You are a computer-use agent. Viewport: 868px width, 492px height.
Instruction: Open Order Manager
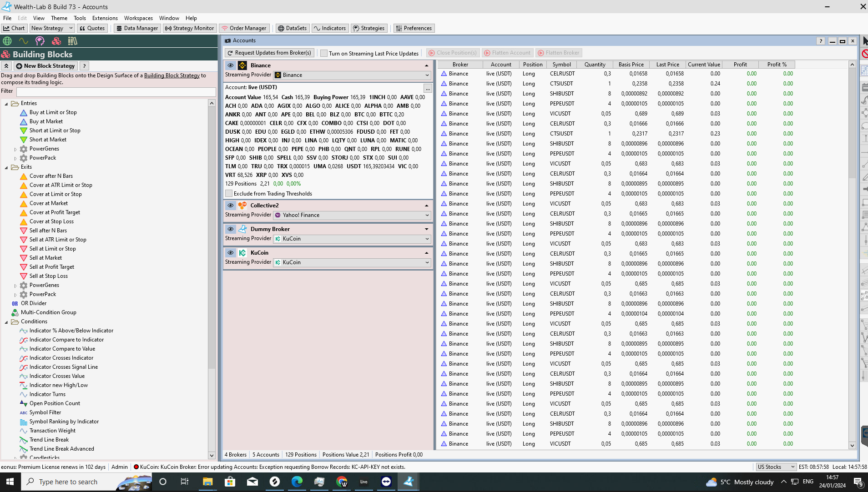click(244, 28)
